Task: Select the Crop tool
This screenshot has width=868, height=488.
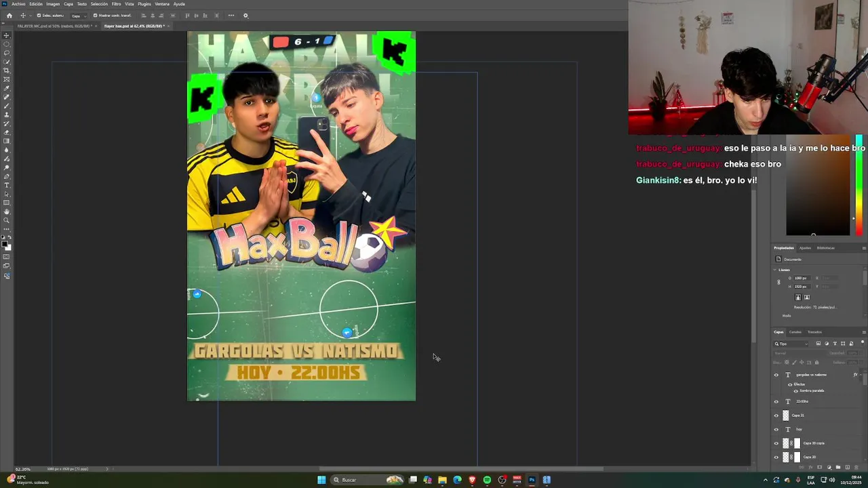Action: point(6,70)
